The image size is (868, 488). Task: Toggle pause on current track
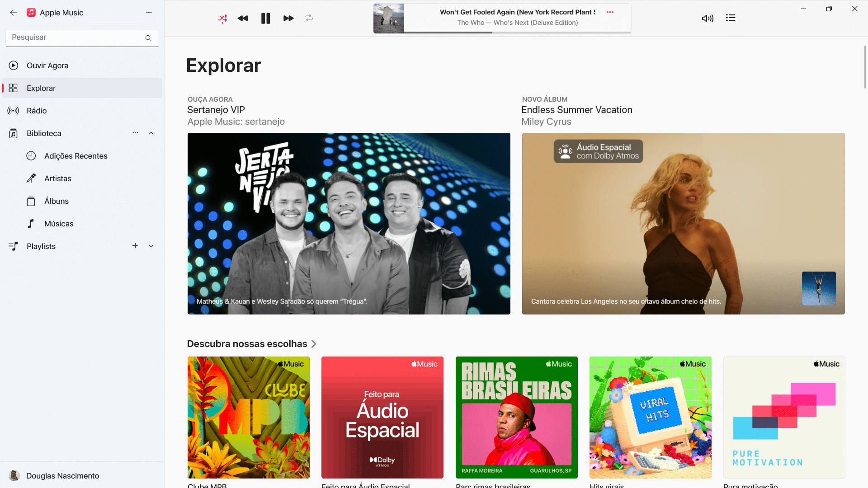(265, 18)
